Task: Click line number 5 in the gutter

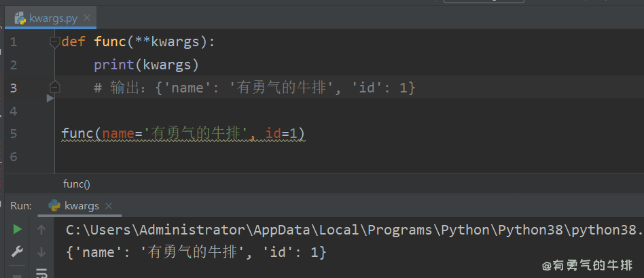Action: [x=14, y=134]
